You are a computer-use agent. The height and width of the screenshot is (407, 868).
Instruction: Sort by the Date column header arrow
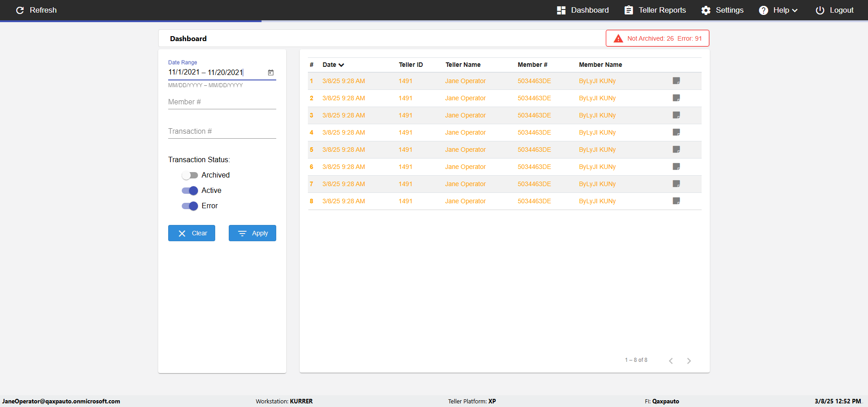(341, 65)
